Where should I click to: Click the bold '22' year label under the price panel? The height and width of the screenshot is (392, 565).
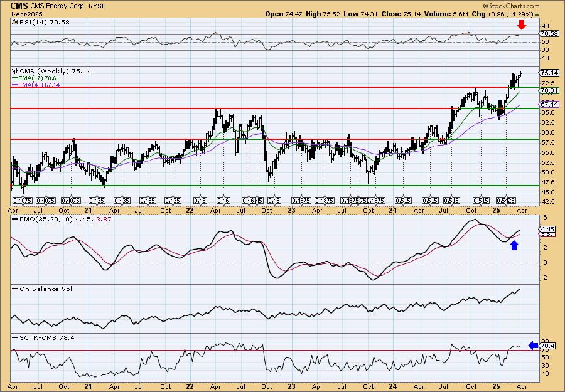tap(190, 211)
